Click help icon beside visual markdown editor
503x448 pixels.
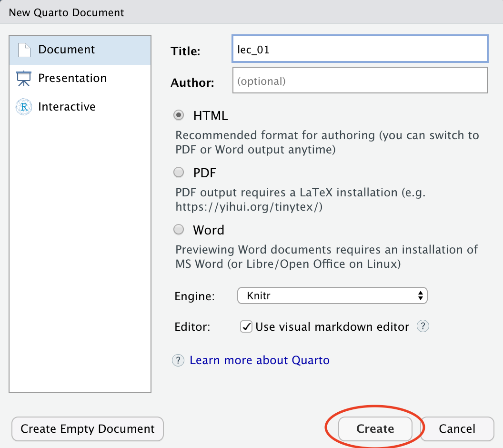pos(423,326)
